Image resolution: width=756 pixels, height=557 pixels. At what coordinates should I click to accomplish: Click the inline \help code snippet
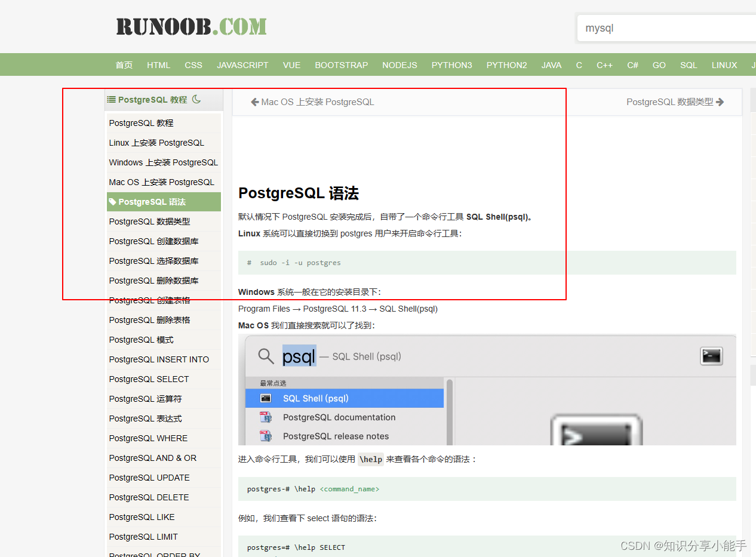pos(370,459)
